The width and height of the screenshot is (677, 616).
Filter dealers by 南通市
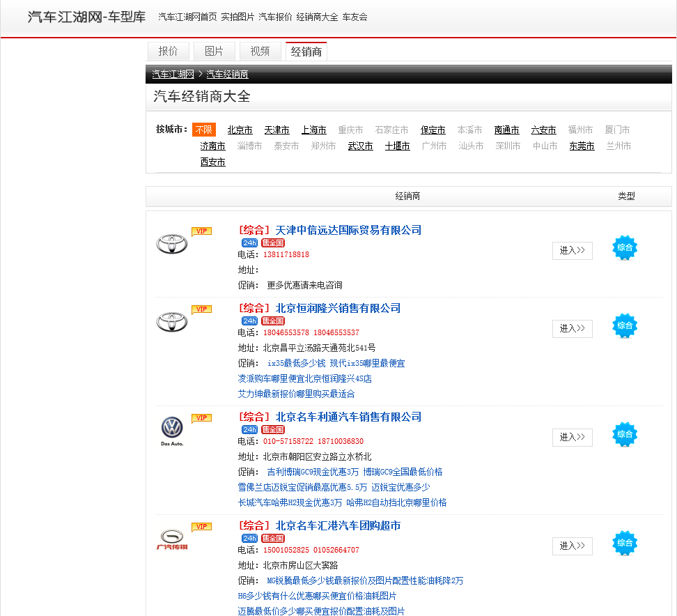click(506, 130)
